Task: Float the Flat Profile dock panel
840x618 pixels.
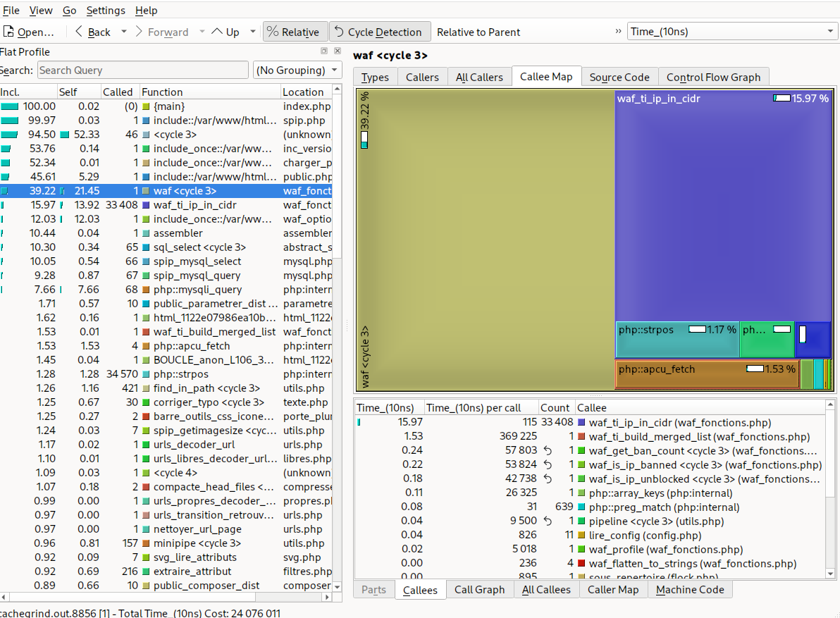Action: pos(324,51)
